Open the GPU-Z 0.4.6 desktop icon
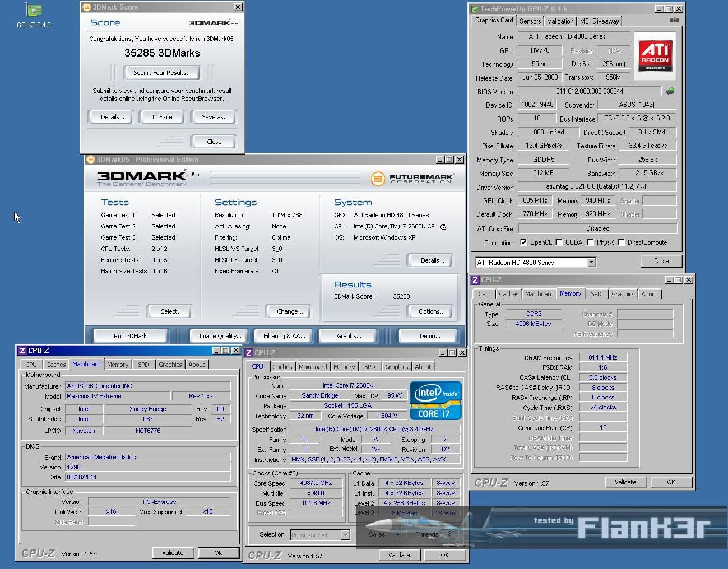728x569 pixels. tap(34, 15)
